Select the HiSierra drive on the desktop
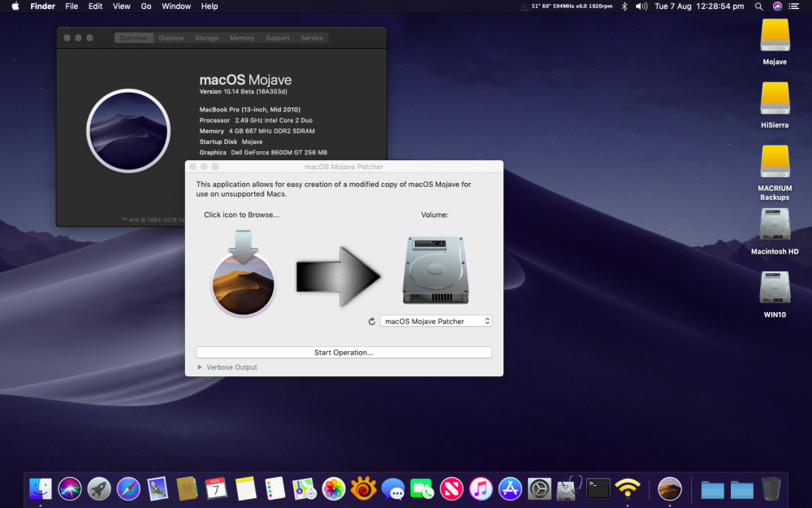 pos(775,105)
